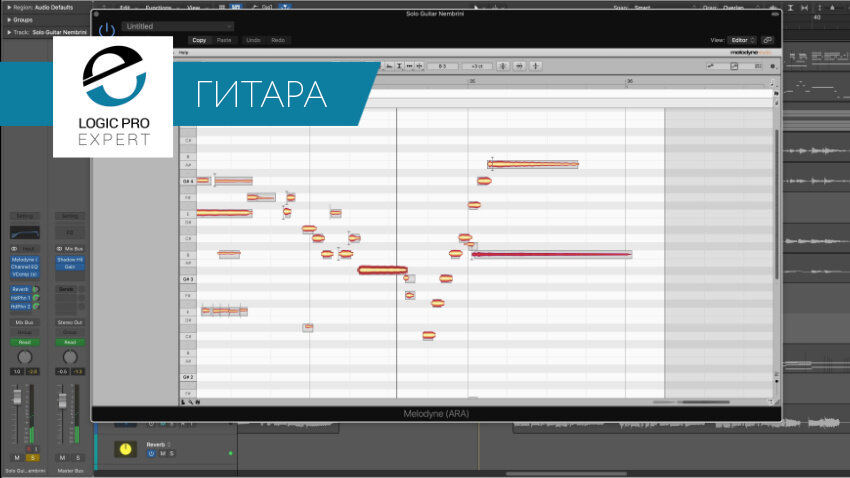Open the VComp insert slot
The height and width of the screenshot is (478, 850).
[25, 274]
